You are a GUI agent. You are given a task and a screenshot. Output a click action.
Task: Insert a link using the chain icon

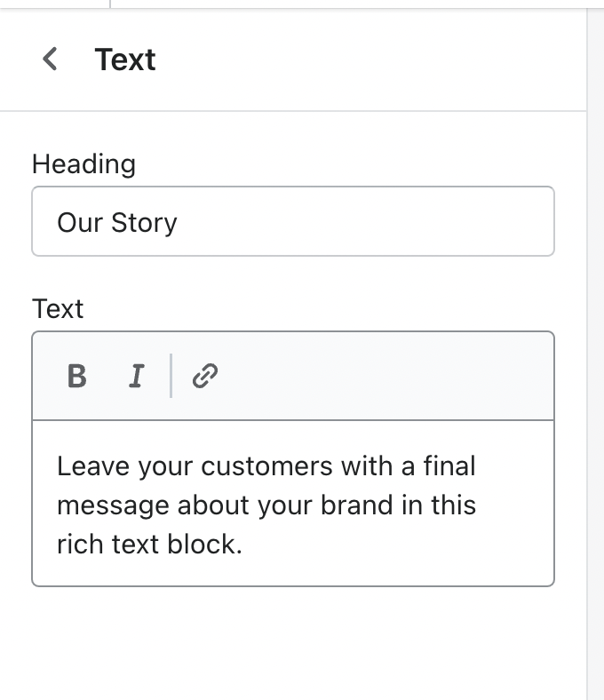205,377
